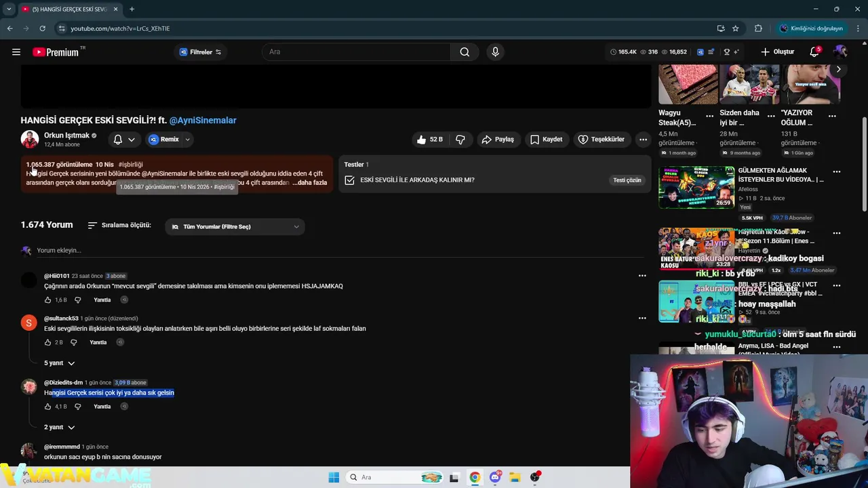This screenshot has width=868, height=488.
Task: Open Sıralama ölçütü sort menu
Action: (119, 225)
